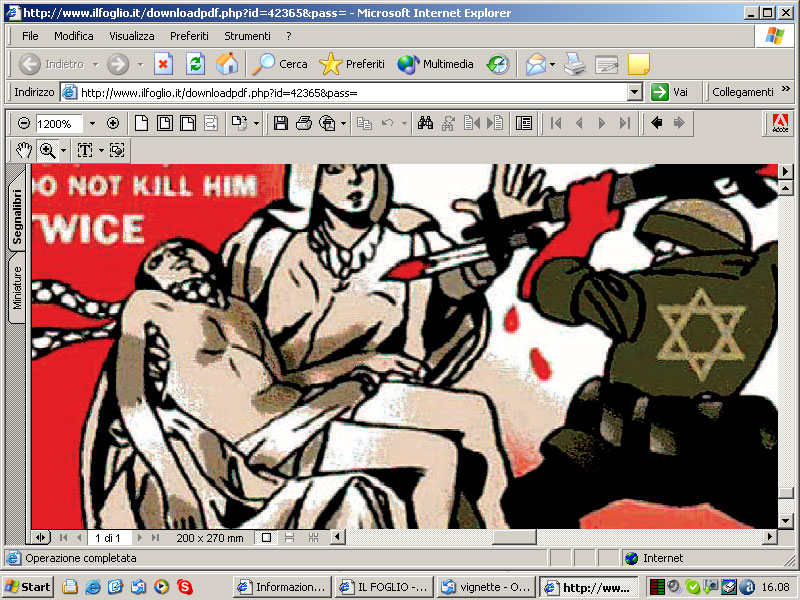Select the Graphics Select (snapshot) tool

pos(117,150)
